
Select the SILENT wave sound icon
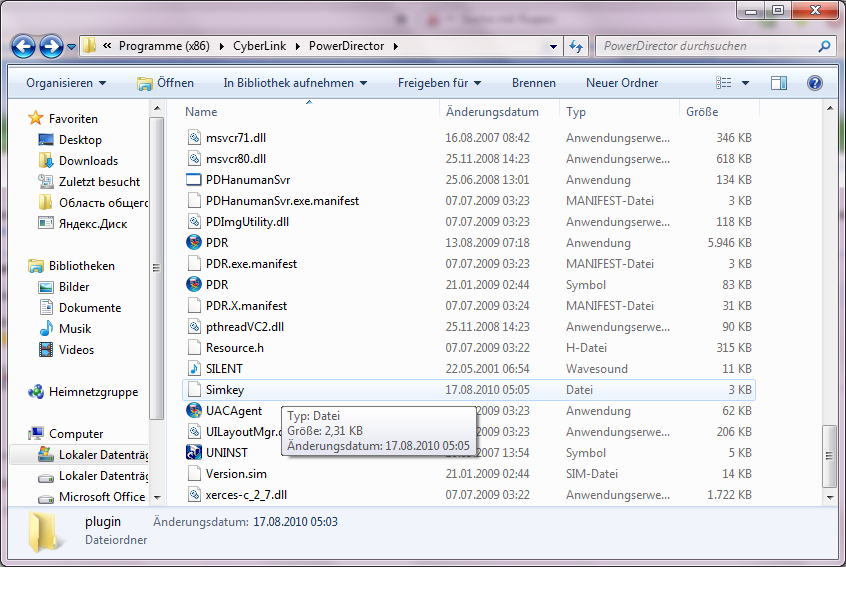coord(194,369)
